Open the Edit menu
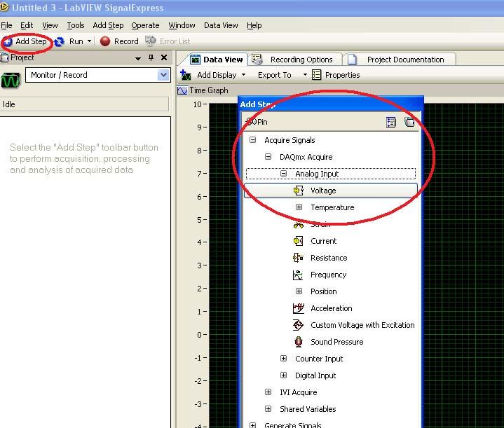504x428 pixels. coord(27,25)
